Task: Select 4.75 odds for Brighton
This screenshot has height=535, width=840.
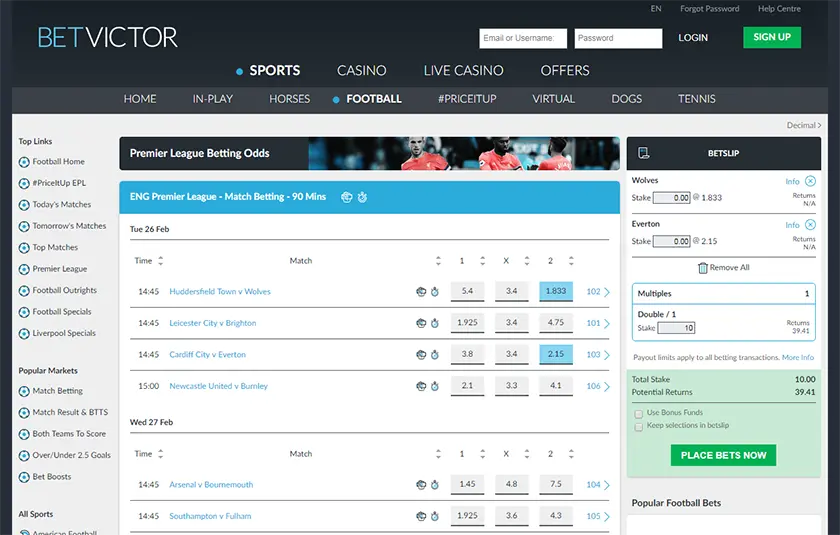Action: 556,323
